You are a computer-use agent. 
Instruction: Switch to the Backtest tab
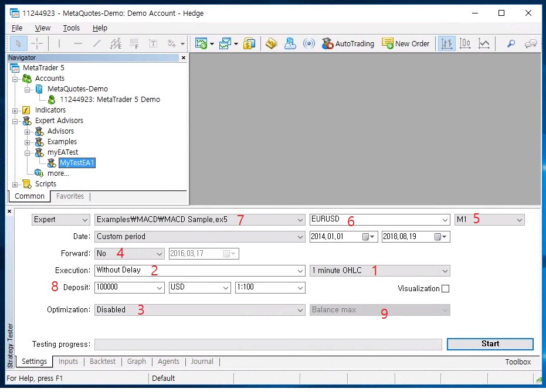coord(103,362)
